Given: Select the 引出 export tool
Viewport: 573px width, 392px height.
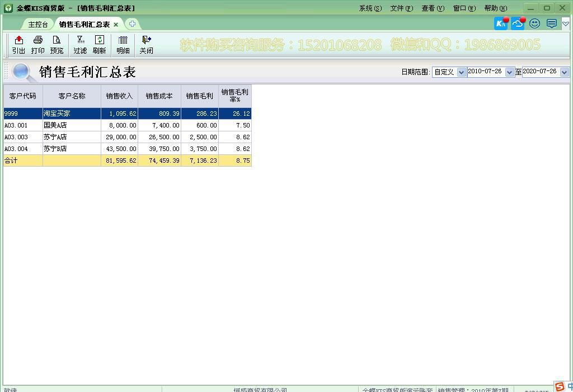Looking at the screenshot, I should click(x=18, y=45).
